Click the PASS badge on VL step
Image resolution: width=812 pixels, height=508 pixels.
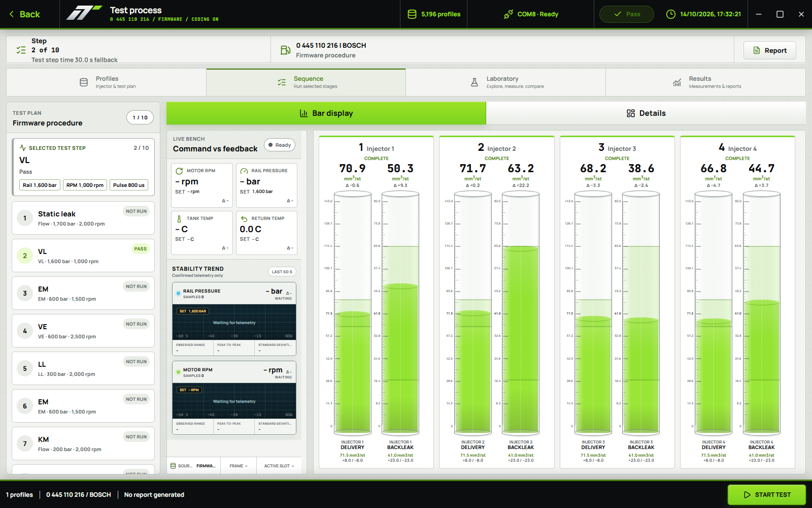pyautogui.click(x=141, y=249)
